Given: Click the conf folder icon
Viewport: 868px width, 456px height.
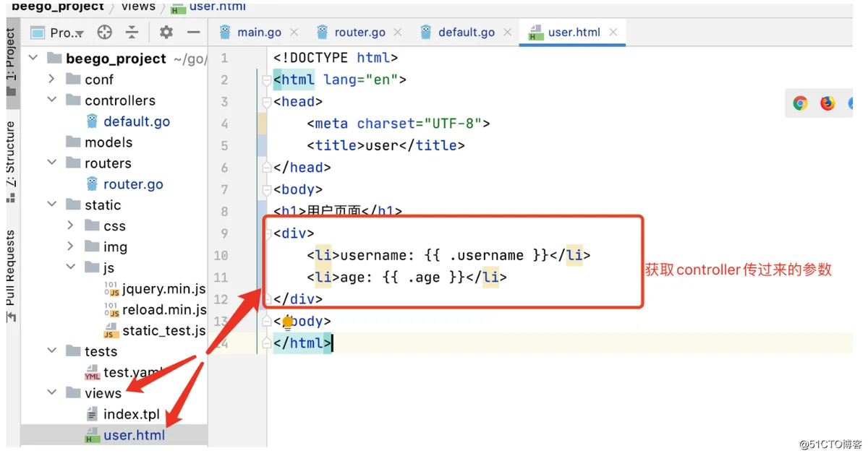Looking at the screenshot, I should (x=73, y=79).
